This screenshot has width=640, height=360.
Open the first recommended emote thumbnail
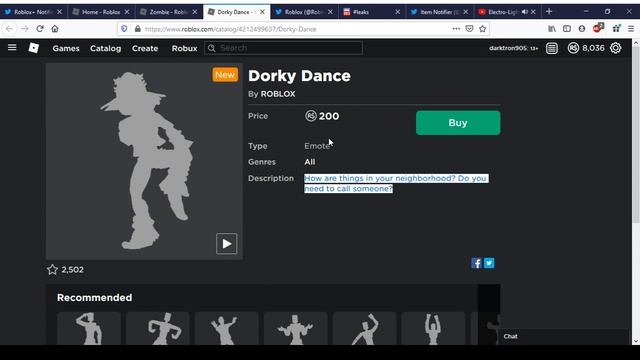(89, 329)
